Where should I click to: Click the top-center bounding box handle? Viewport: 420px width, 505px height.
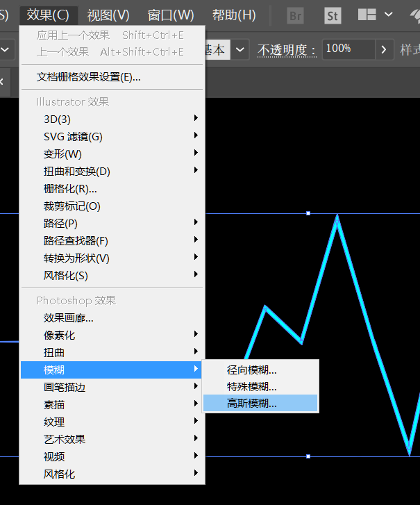click(308, 213)
